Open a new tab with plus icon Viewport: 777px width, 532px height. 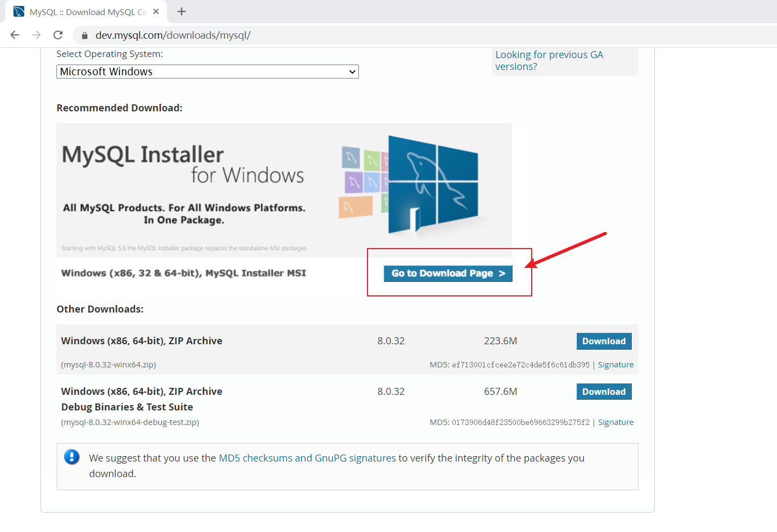coord(181,11)
